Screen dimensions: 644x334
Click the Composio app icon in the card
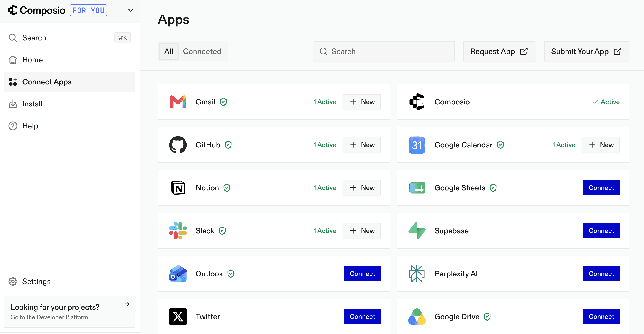417,102
